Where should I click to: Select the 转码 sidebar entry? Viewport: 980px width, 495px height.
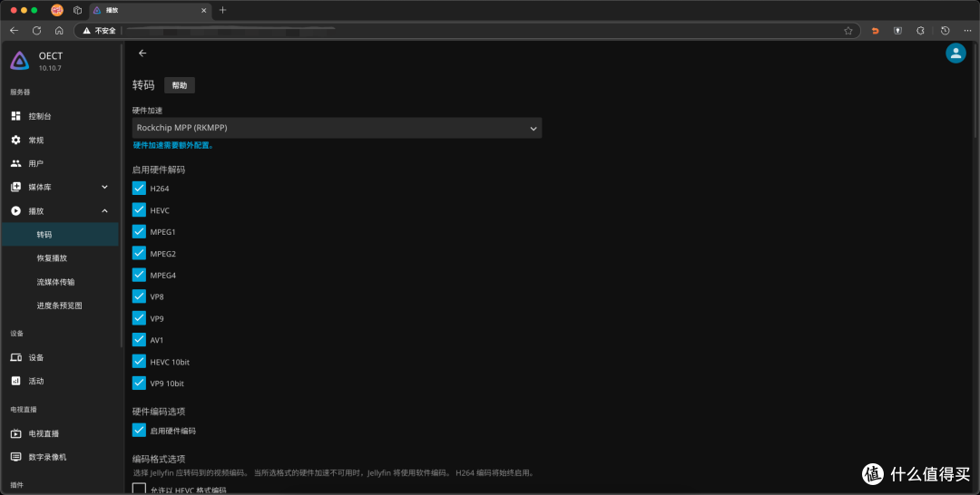pyautogui.click(x=61, y=235)
